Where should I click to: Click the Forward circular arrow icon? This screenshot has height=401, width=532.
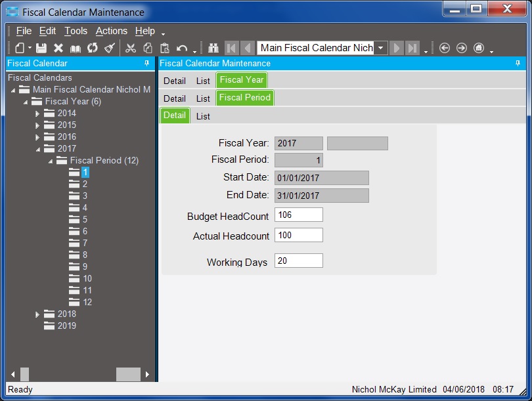462,48
